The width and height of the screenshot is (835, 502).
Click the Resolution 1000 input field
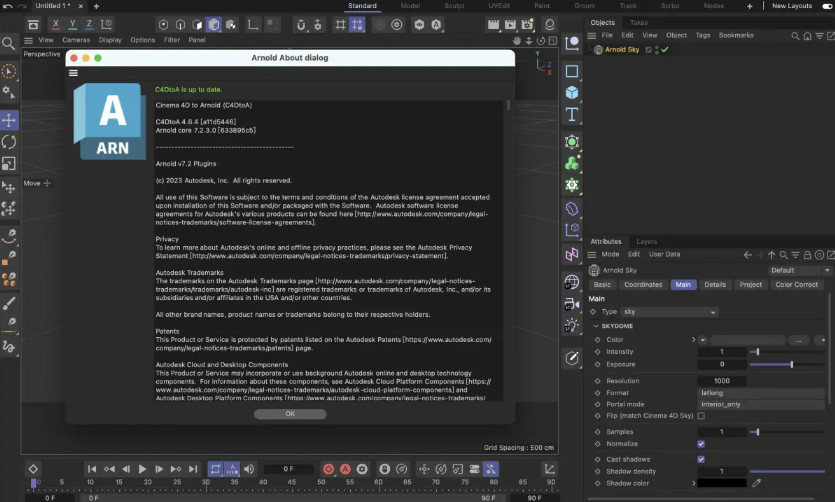[722, 381]
